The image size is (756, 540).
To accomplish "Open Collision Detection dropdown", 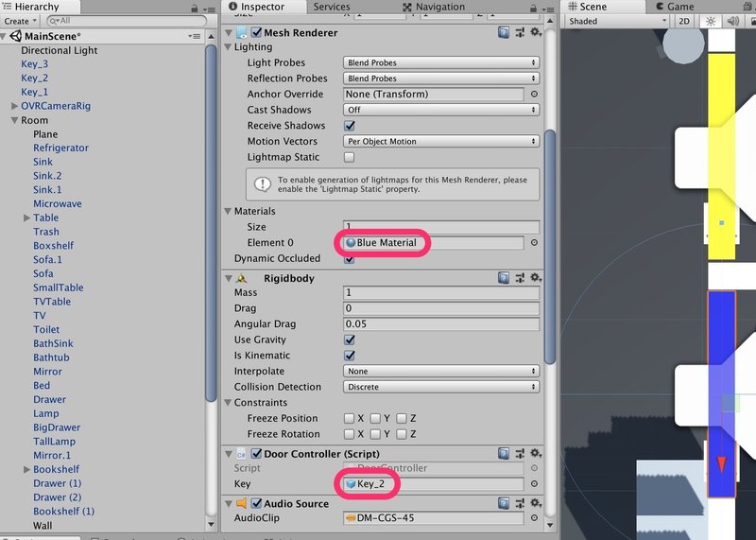I will (x=441, y=387).
